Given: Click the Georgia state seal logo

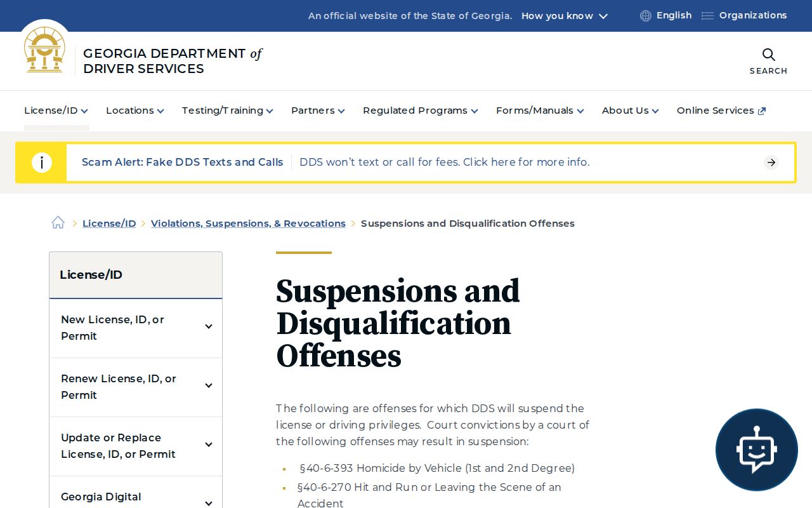Looking at the screenshot, I should 44,50.
